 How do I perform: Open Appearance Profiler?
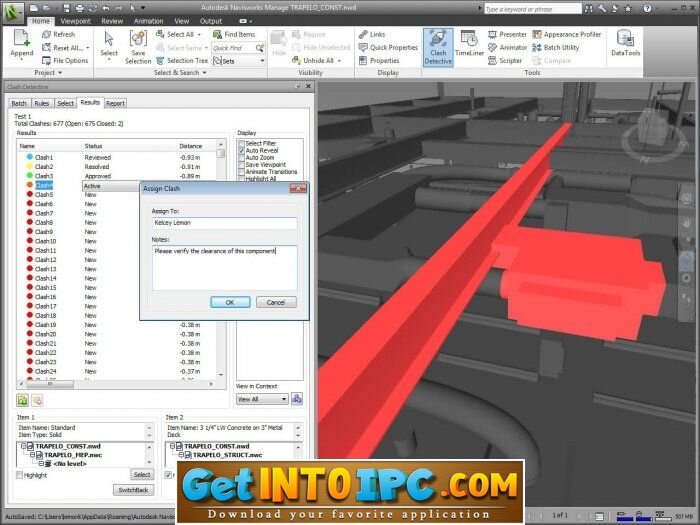tap(567, 34)
